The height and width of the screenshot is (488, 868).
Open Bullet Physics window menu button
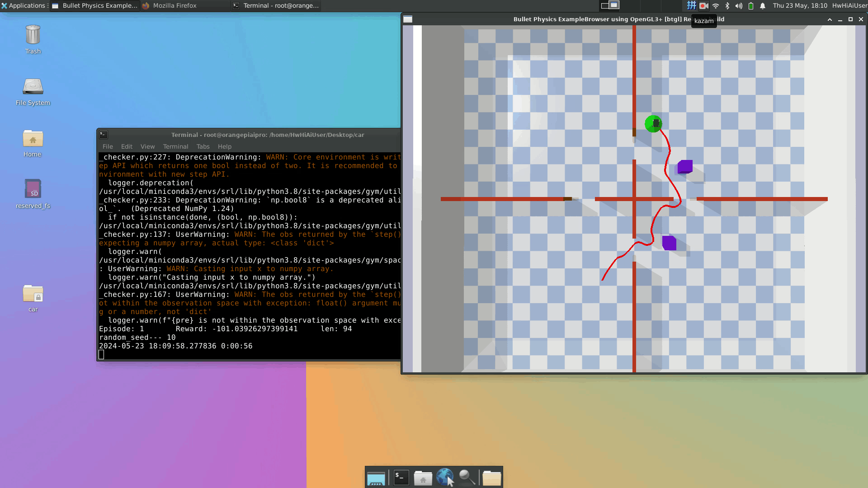pyautogui.click(x=408, y=19)
